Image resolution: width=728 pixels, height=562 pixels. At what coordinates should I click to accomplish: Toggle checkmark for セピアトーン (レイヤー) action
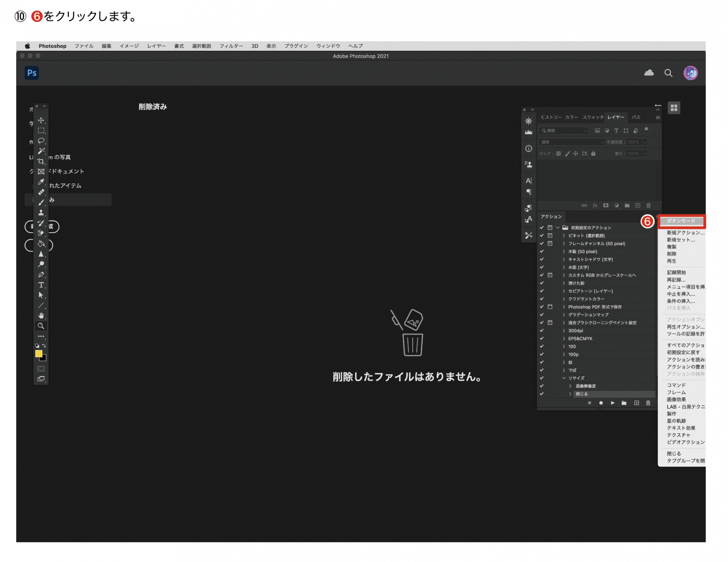542,291
